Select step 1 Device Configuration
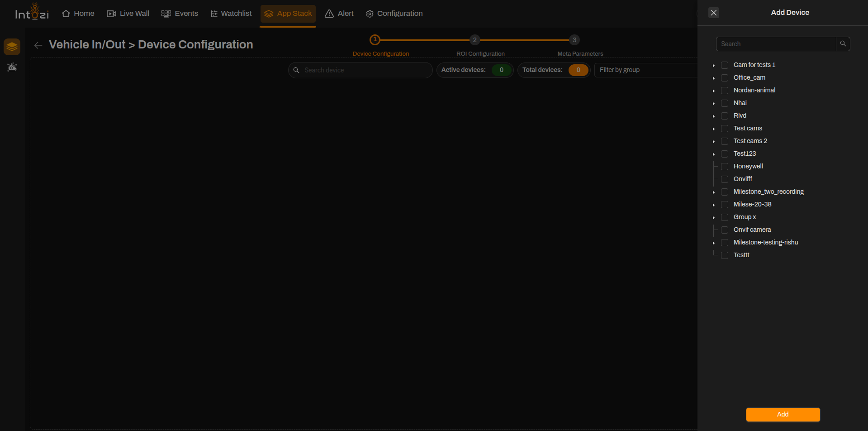 (x=375, y=40)
